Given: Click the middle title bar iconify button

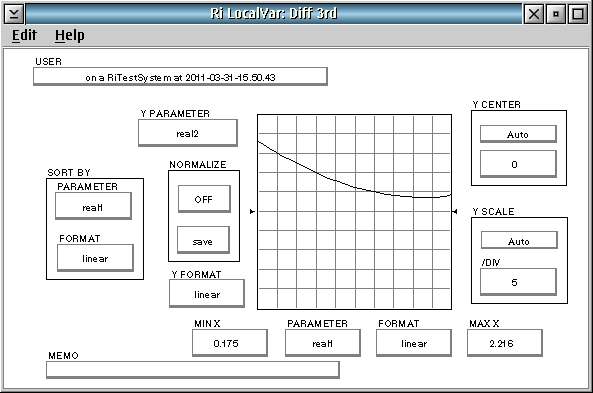Looking at the screenshot, I should pyautogui.click(x=556, y=14).
